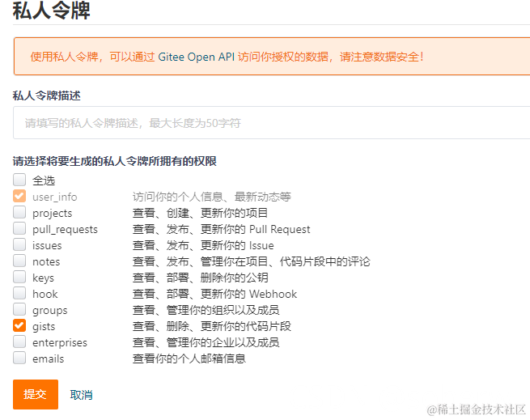
Task: Tick the notes permission checkbox
Action: (x=19, y=261)
